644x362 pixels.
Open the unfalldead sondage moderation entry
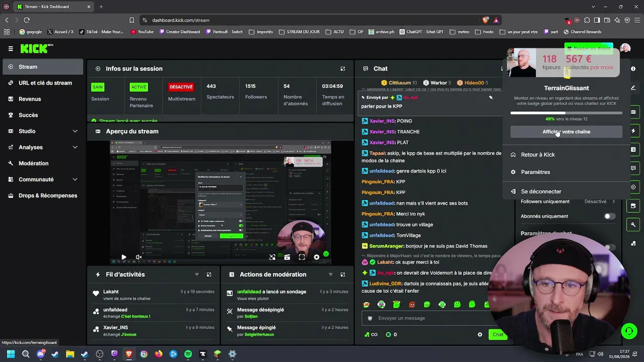[x=287, y=295]
